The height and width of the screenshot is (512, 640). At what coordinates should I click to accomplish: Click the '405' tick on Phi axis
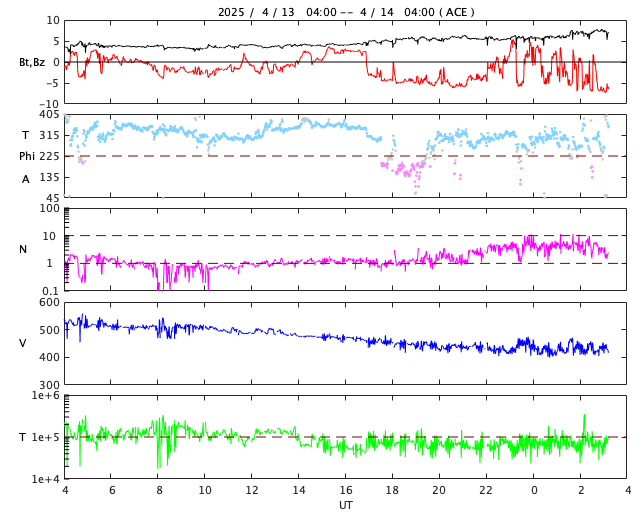[49, 114]
